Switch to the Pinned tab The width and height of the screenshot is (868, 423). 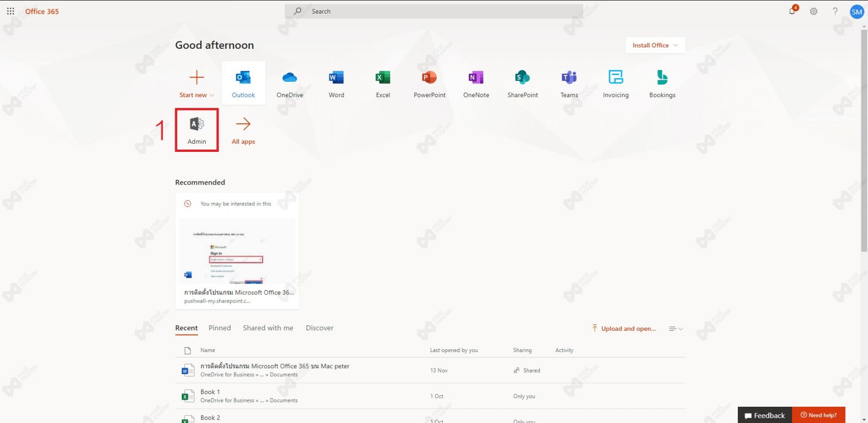[x=220, y=328]
